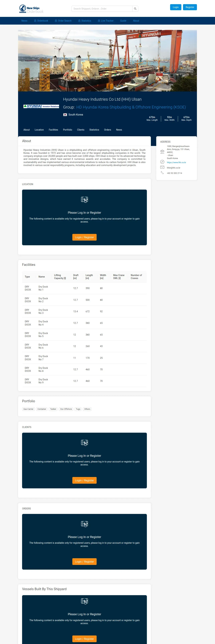
Task: Open Order Search in the navigation bar
Action: pos(63,21)
